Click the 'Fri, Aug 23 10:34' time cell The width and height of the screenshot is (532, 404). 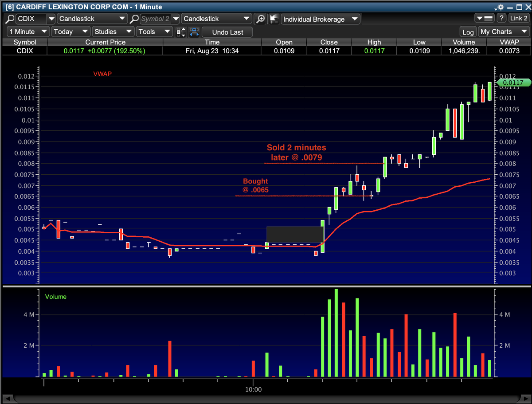point(212,51)
